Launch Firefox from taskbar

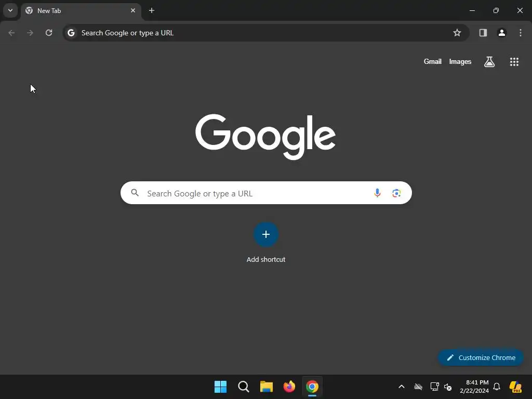289,387
